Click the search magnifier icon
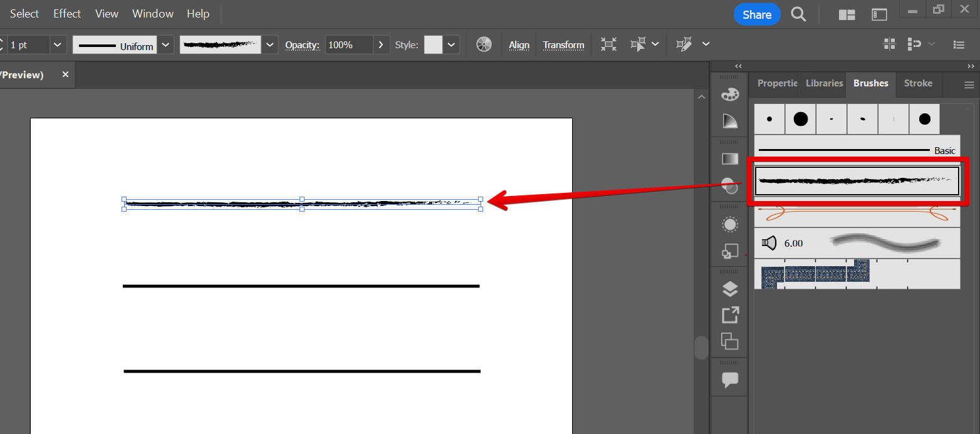Image resolution: width=980 pixels, height=434 pixels. (x=798, y=14)
